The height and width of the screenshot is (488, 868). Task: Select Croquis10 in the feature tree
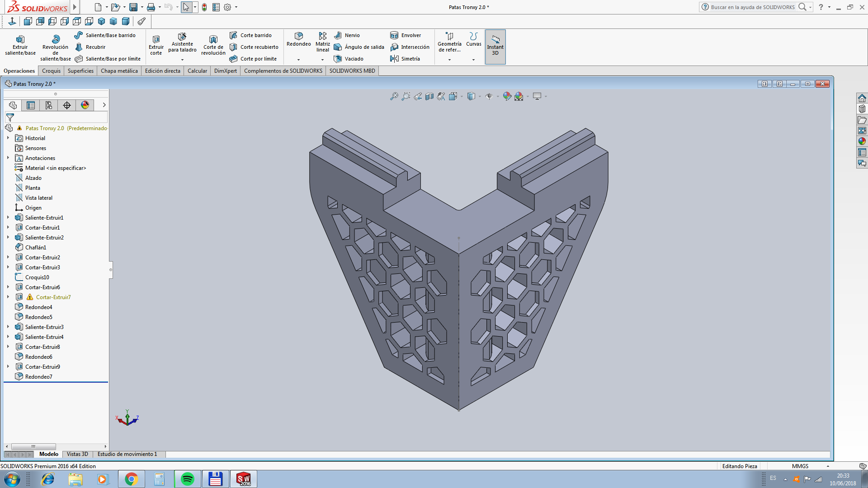(32, 277)
